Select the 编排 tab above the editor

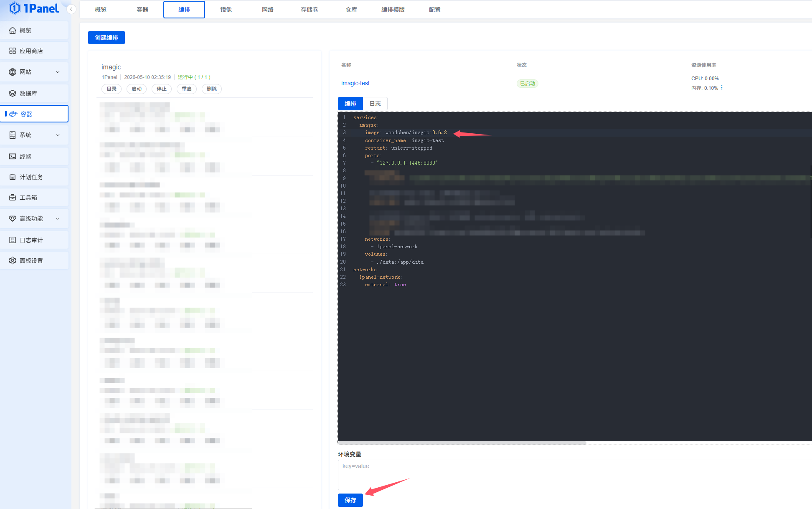[x=350, y=104]
